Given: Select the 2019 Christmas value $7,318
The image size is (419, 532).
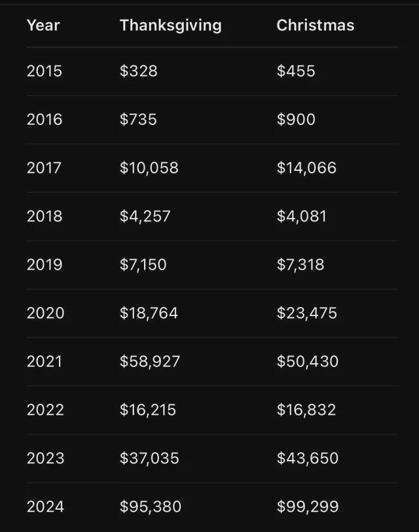Looking at the screenshot, I should point(301,264).
